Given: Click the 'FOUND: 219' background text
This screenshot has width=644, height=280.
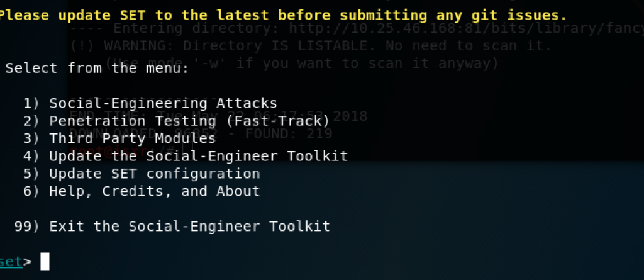Looking at the screenshot, I should click(x=289, y=133).
